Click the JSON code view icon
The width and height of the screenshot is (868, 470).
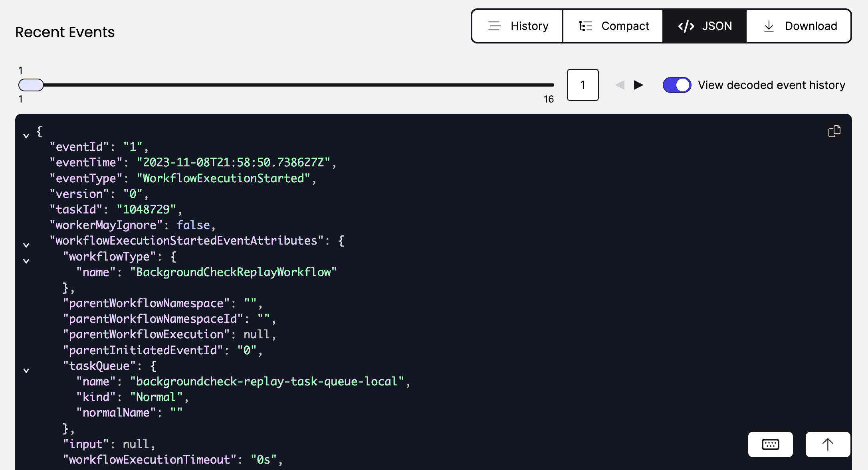pyautogui.click(x=686, y=26)
